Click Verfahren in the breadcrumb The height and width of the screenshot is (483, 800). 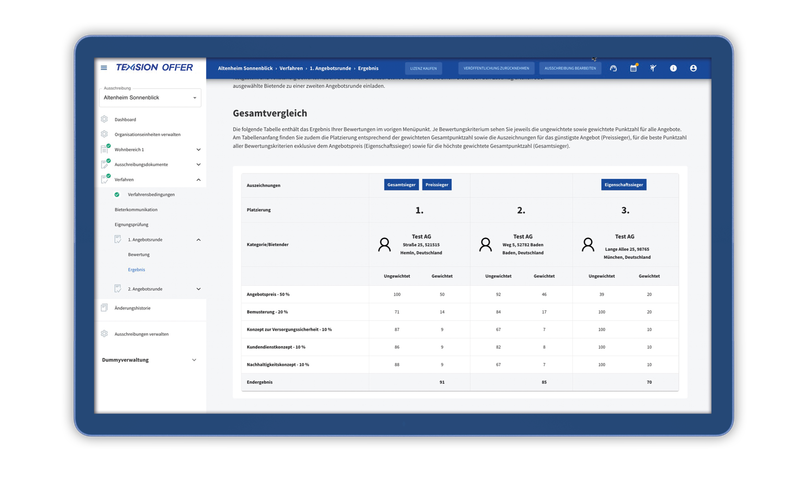[x=291, y=68]
